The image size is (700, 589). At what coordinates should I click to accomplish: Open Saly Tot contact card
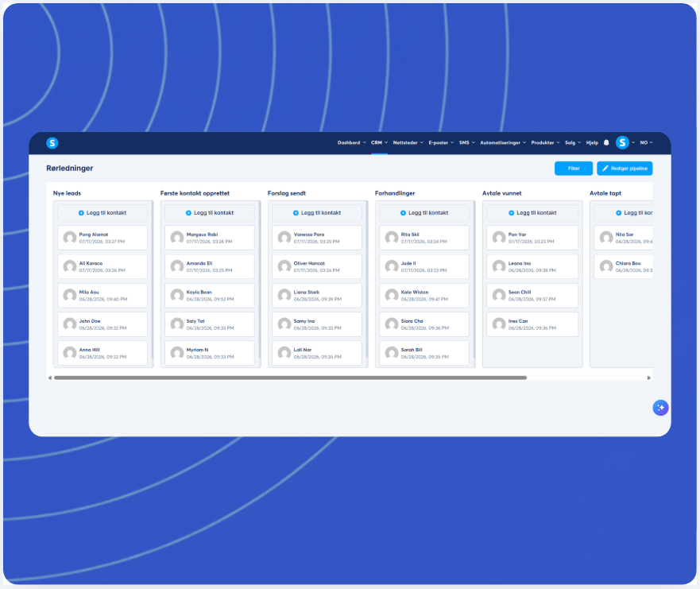click(x=210, y=324)
